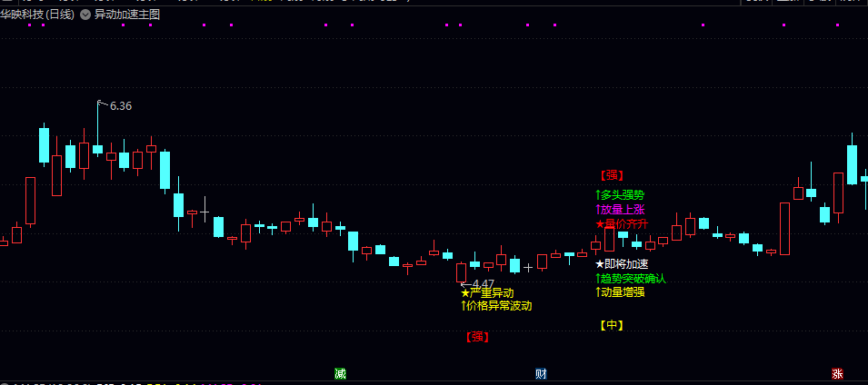Click the ★量价齐升 signal label
868x385 pixels.
click(622, 223)
